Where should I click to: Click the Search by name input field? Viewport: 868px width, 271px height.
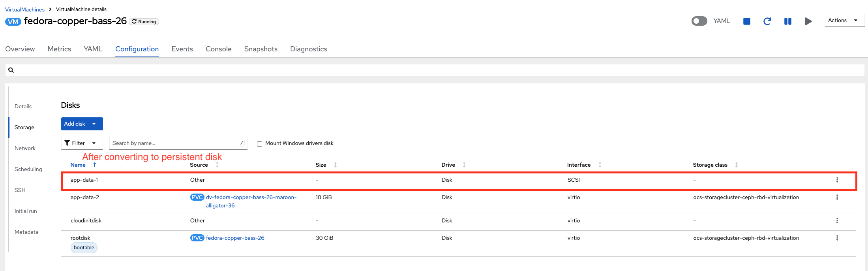point(174,143)
